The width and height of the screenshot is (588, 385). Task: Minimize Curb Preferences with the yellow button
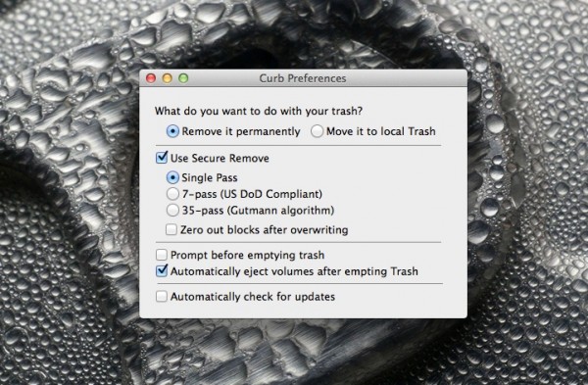(x=168, y=78)
